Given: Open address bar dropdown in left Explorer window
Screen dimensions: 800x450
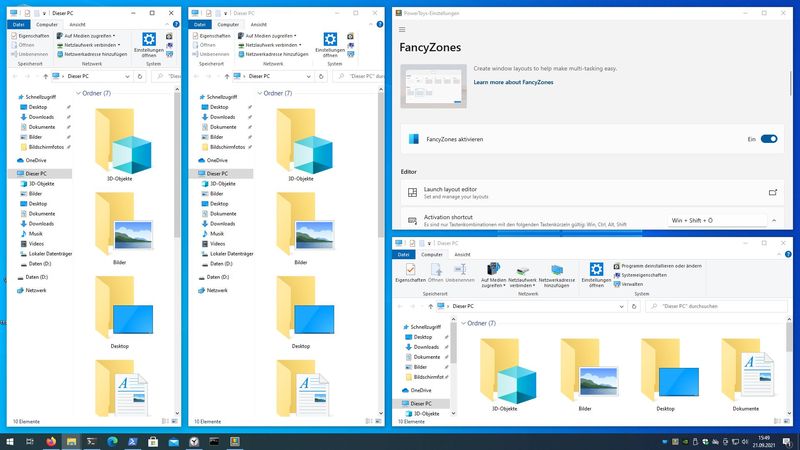Looking at the screenshot, I should [127, 77].
